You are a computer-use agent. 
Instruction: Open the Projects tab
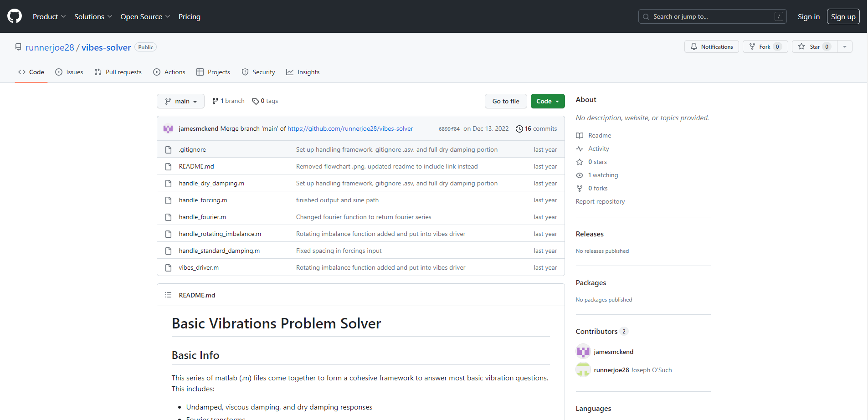click(x=213, y=72)
